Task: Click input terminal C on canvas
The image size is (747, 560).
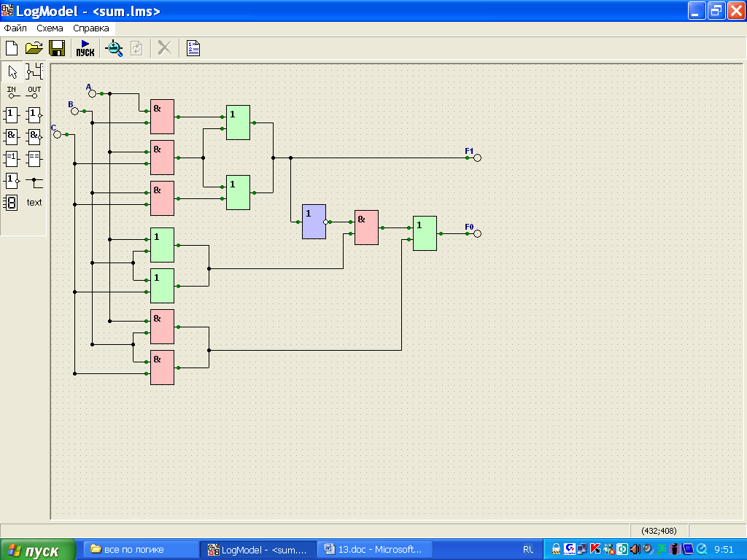Action: pyautogui.click(x=57, y=134)
